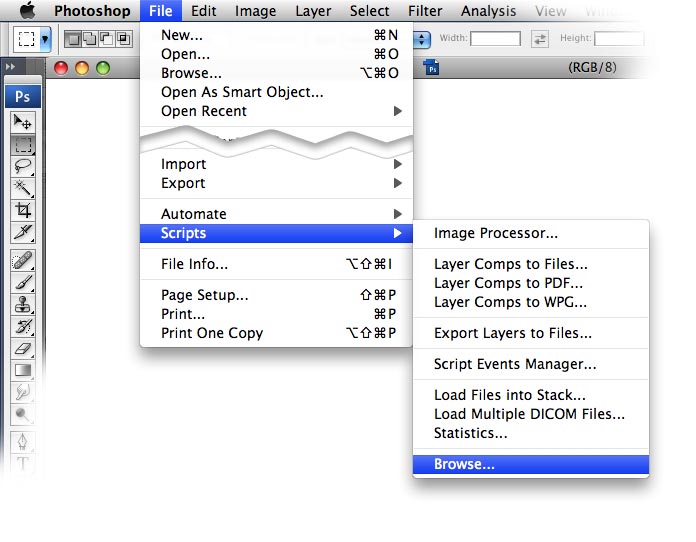Image resolution: width=696 pixels, height=542 pixels.
Task: Swap width and height values button
Action: click(x=540, y=39)
